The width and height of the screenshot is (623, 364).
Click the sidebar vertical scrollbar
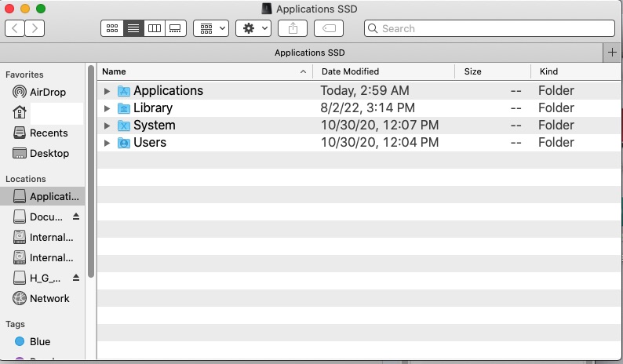point(90,171)
